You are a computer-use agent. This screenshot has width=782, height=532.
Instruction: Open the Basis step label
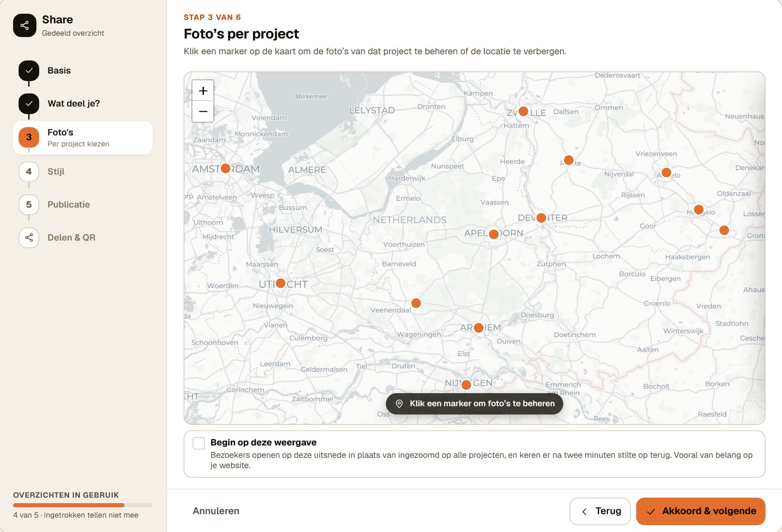click(x=59, y=71)
